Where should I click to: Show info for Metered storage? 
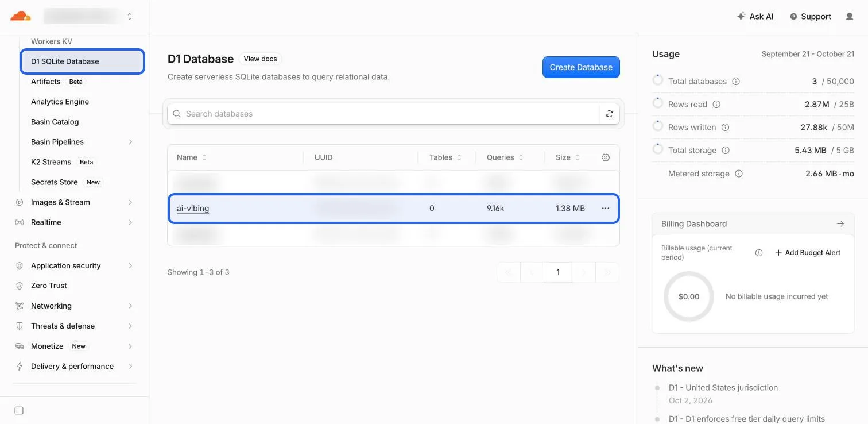tap(739, 174)
